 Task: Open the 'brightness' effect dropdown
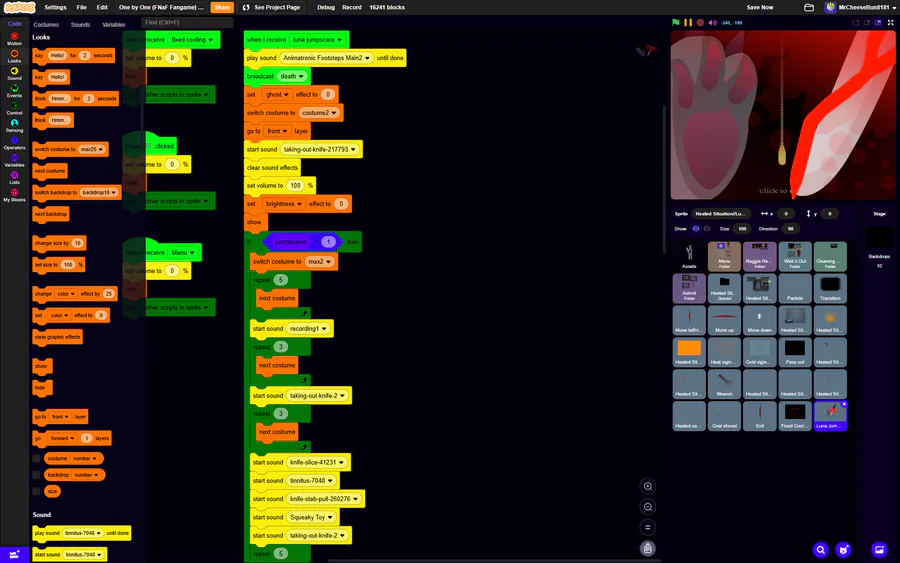click(283, 204)
